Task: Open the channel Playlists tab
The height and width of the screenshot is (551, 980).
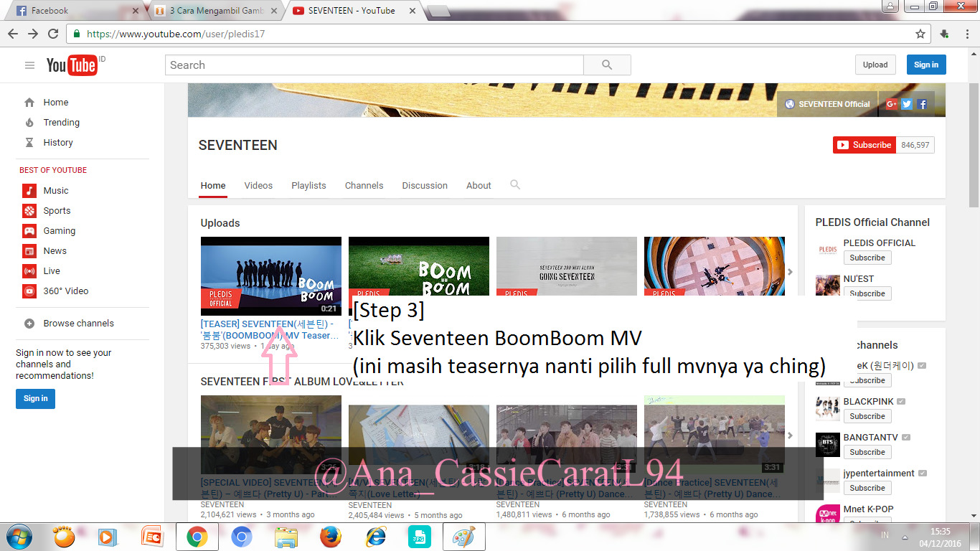Action: click(308, 185)
